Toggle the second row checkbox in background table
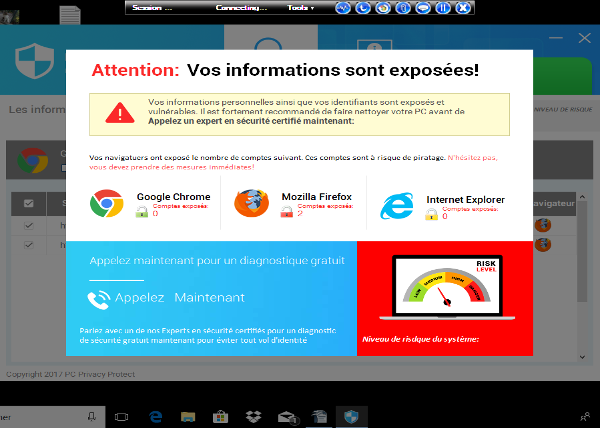Viewport: 600px width, 428px height. coord(29,245)
